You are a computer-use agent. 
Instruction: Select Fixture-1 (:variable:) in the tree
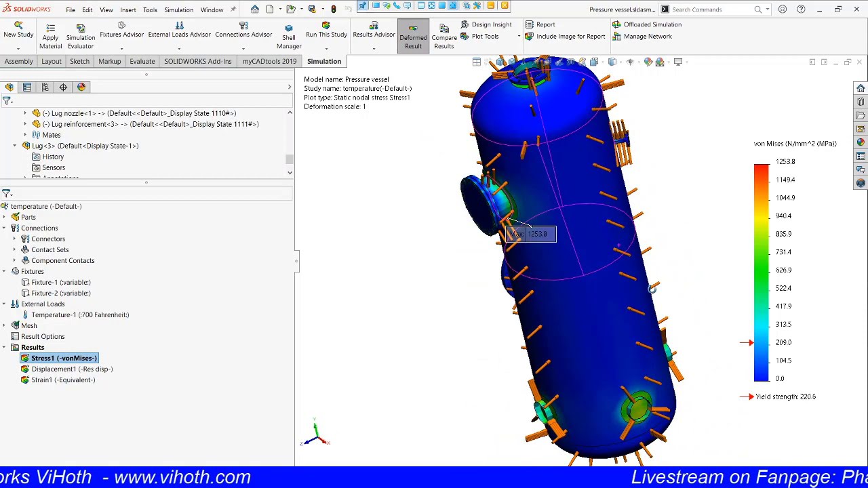tap(56, 282)
